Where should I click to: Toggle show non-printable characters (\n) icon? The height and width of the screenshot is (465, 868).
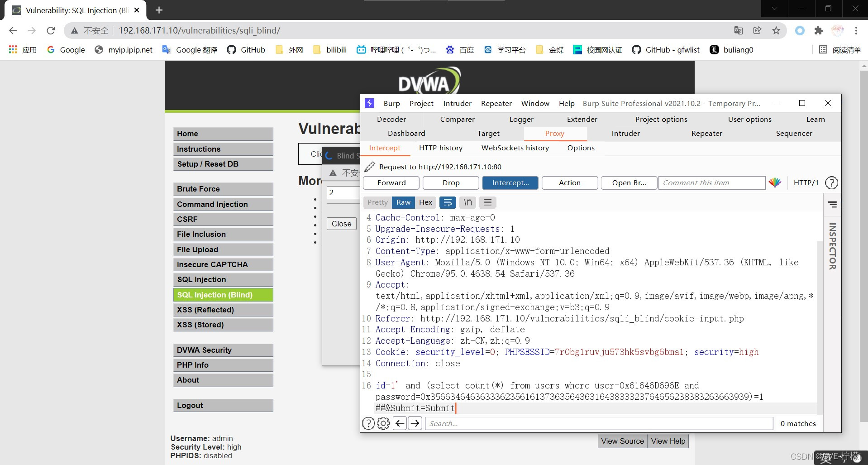467,202
